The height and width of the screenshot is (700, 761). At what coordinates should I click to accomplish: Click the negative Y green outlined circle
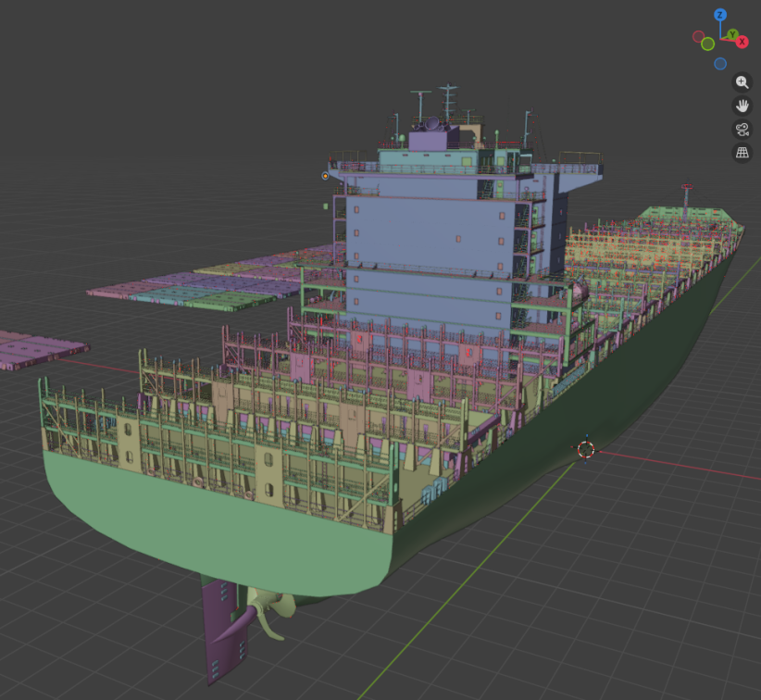coord(708,44)
